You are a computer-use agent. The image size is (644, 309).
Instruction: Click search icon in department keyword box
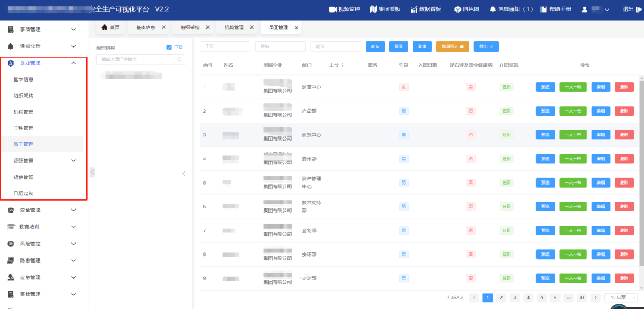(179, 60)
